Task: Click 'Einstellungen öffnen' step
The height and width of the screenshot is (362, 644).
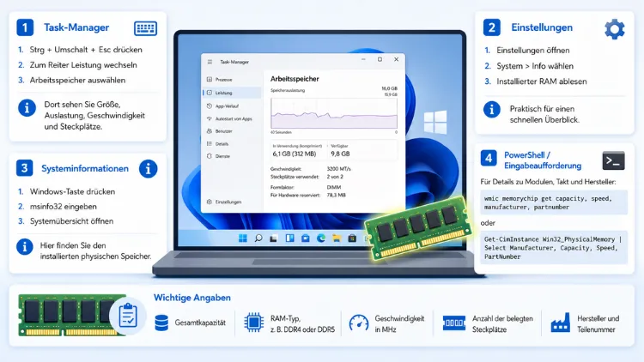Action: tap(532, 51)
